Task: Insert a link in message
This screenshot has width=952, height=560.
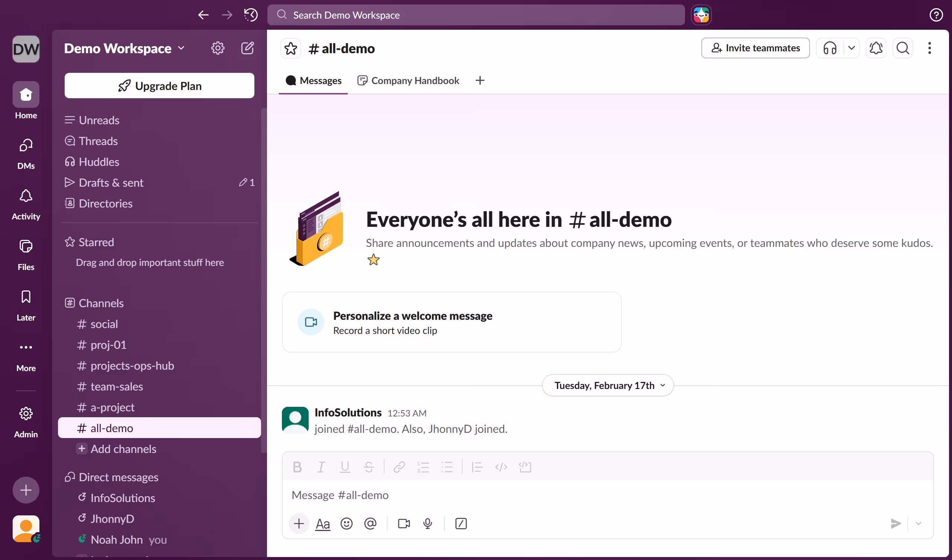Action: click(x=399, y=467)
